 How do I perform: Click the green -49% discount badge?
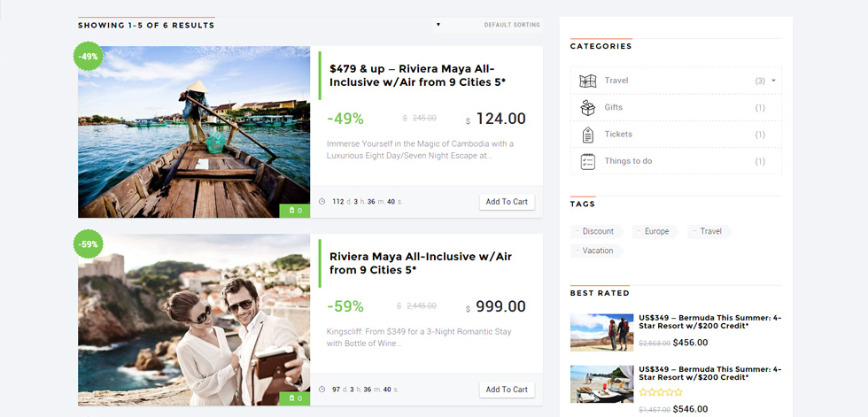(88, 57)
